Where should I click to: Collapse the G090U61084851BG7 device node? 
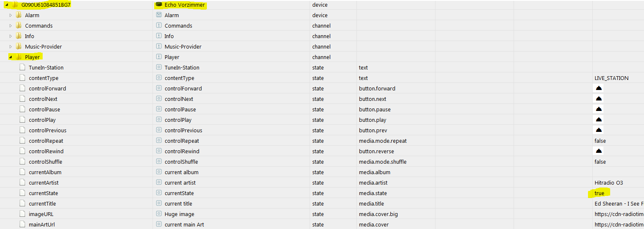pyautogui.click(x=7, y=5)
